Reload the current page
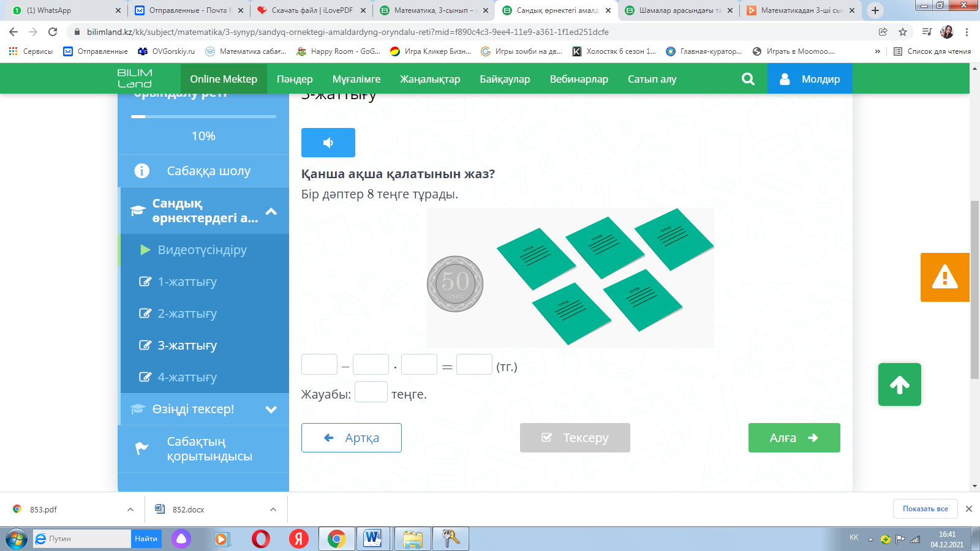The image size is (980, 551). (53, 32)
